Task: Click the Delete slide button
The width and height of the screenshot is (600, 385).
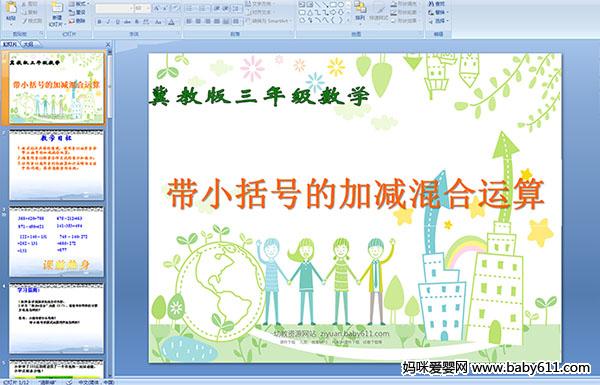Action: [78, 21]
